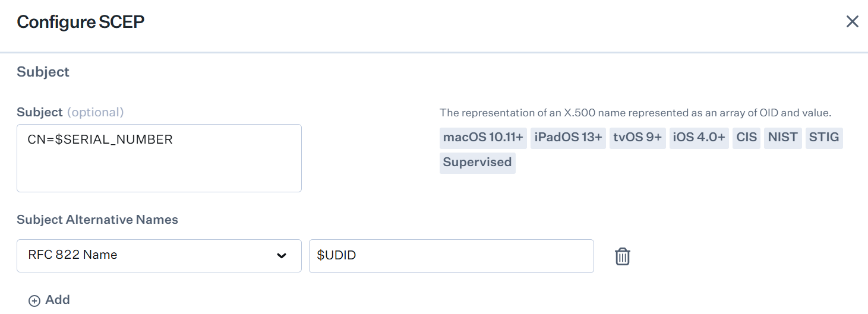Choose the CIS compliance tag
Viewport: 868px width, 314px height.
click(746, 138)
